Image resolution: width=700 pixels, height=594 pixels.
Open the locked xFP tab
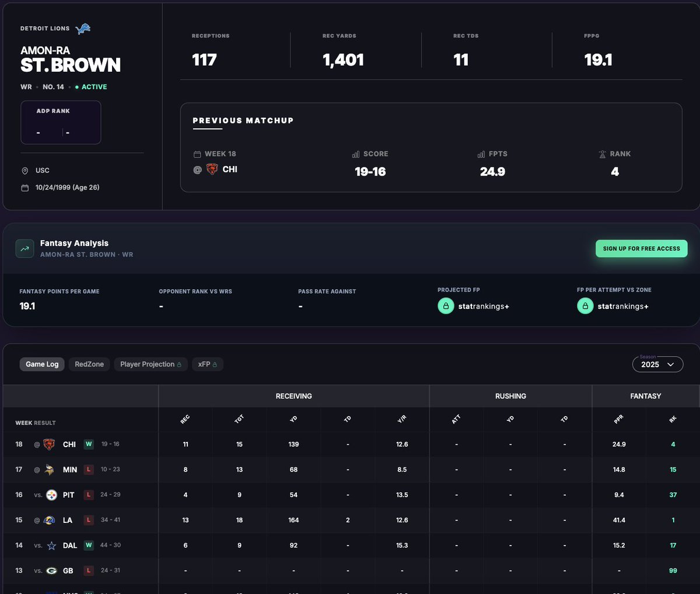pos(207,364)
